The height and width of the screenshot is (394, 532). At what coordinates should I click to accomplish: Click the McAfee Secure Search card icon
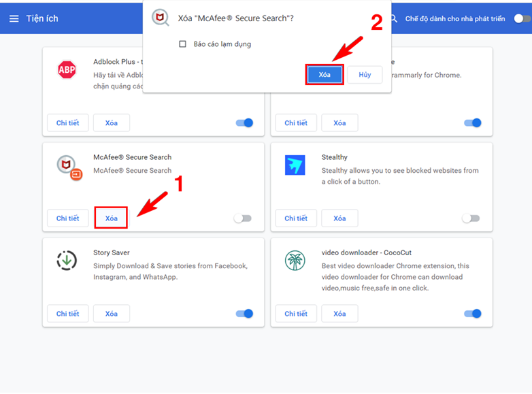[69, 167]
